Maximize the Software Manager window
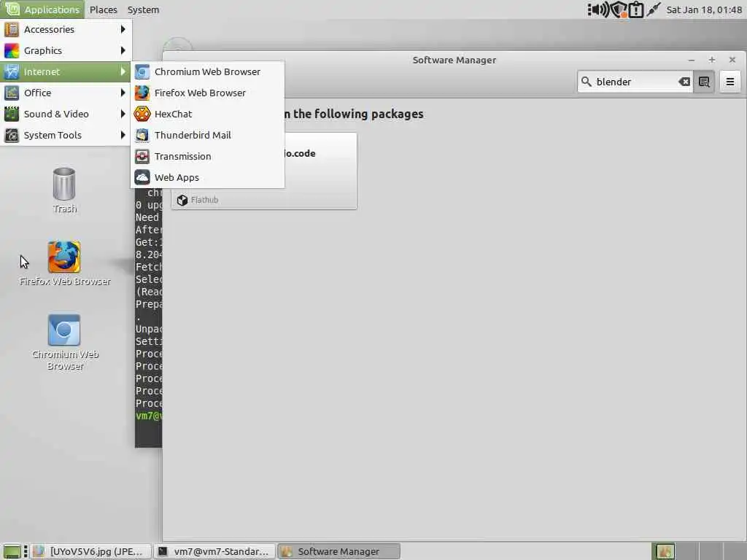The width and height of the screenshot is (747, 560). 712,60
